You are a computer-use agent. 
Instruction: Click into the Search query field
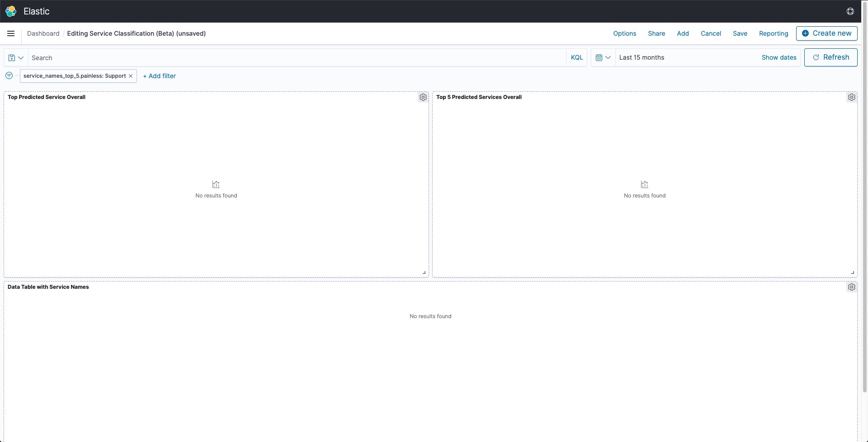[x=297, y=58]
